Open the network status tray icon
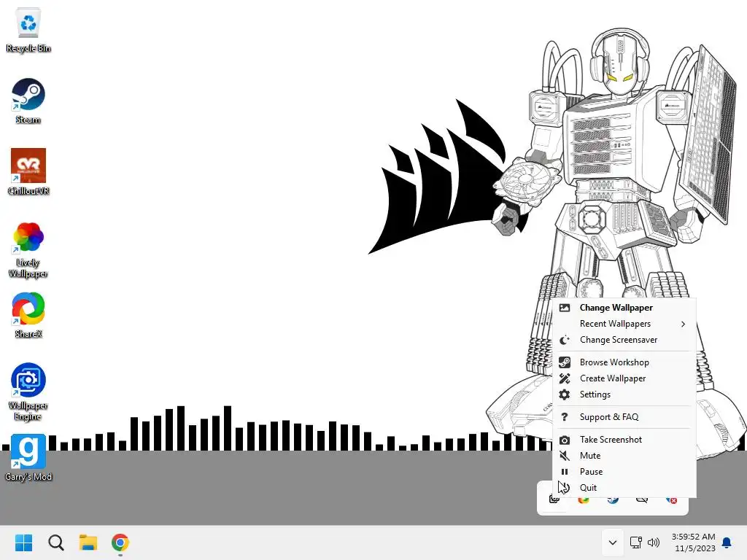Image resolution: width=747 pixels, height=560 pixels. [636, 542]
